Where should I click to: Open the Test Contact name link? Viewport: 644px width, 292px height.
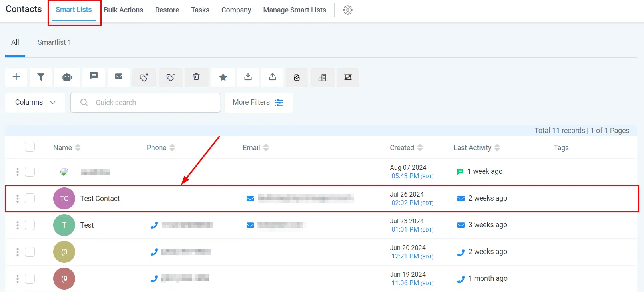click(x=100, y=199)
